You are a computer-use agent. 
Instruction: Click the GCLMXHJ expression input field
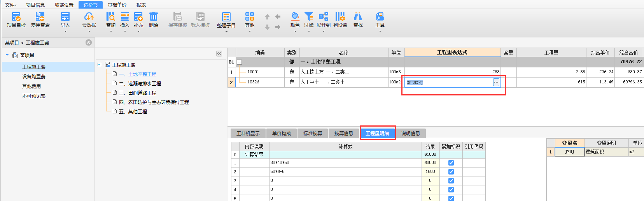[x=447, y=83]
